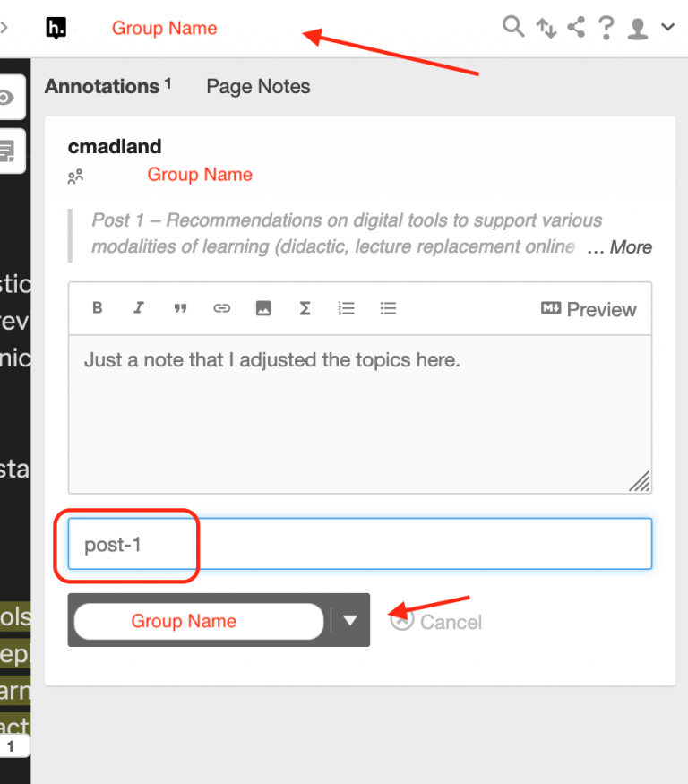Open help via the question mark icon
Viewport: 688px width, 784px height.
click(x=606, y=28)
